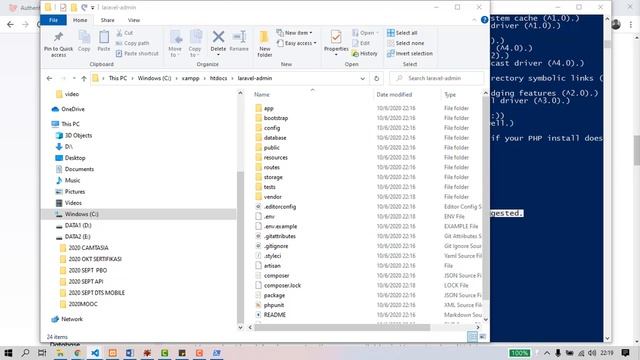The width and height of the screenshot is (640, 360).
Task: Collapse the ribbon with the chevron
Action: pos(474,20)
